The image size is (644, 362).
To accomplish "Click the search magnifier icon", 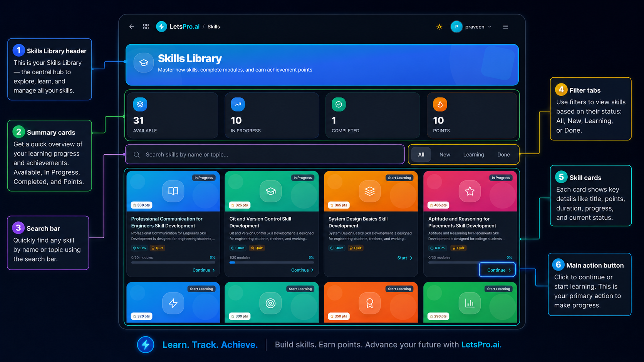I will [x=137, y=155].
